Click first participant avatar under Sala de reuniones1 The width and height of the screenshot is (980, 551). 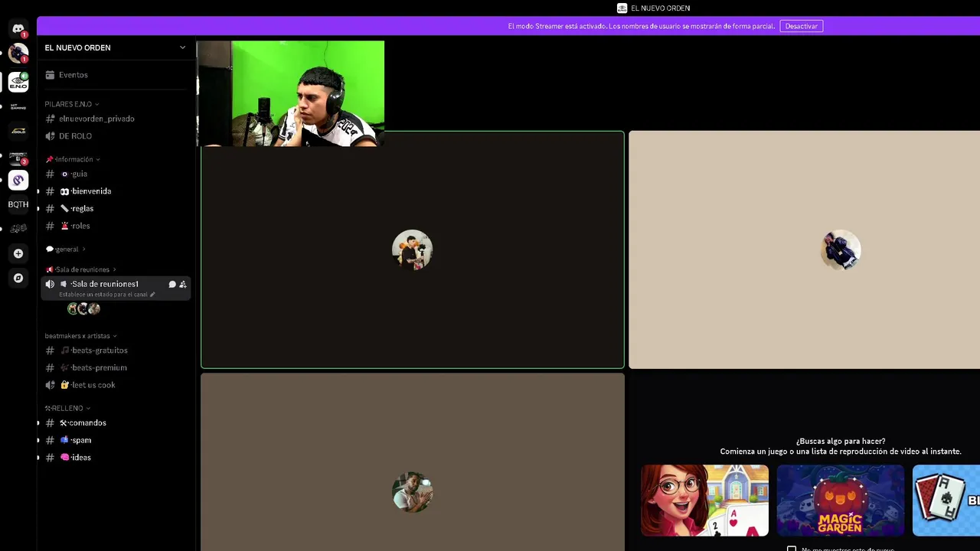tap(73, 308)
